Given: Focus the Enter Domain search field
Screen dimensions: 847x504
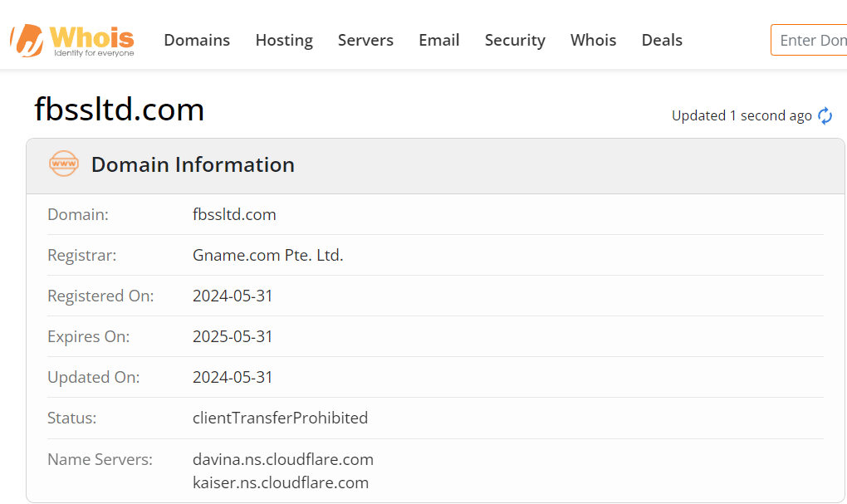Looking at the screenshot, I should 809,40.
